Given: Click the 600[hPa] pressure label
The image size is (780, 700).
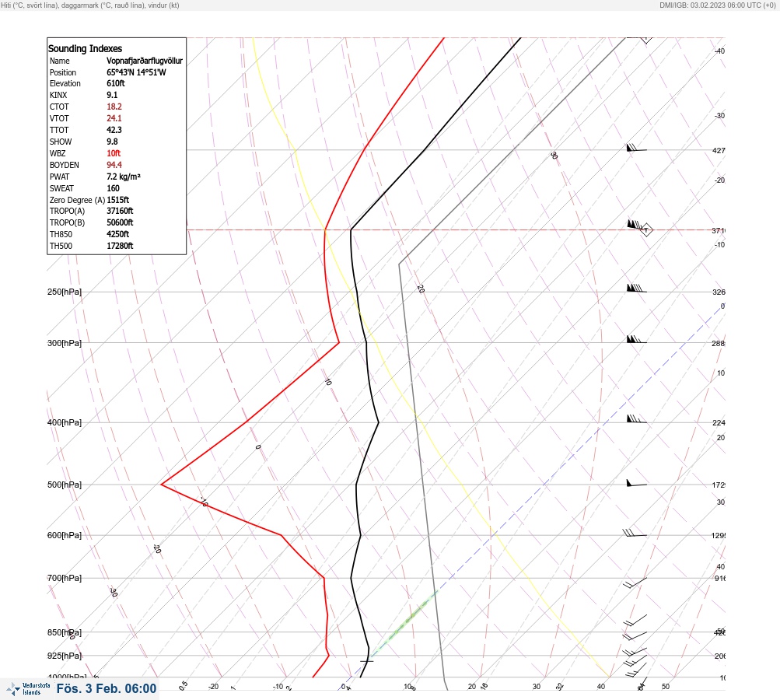Looking at the screenshot, I should (x=65, y=535).
